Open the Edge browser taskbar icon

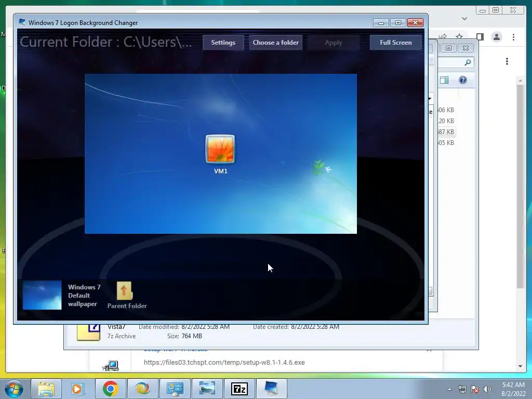[x=142, y=389]
